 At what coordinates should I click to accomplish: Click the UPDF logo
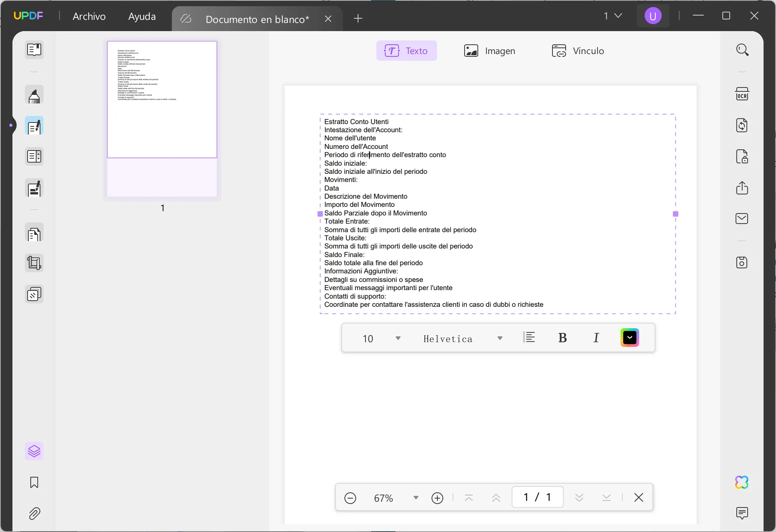coord(28,16)
